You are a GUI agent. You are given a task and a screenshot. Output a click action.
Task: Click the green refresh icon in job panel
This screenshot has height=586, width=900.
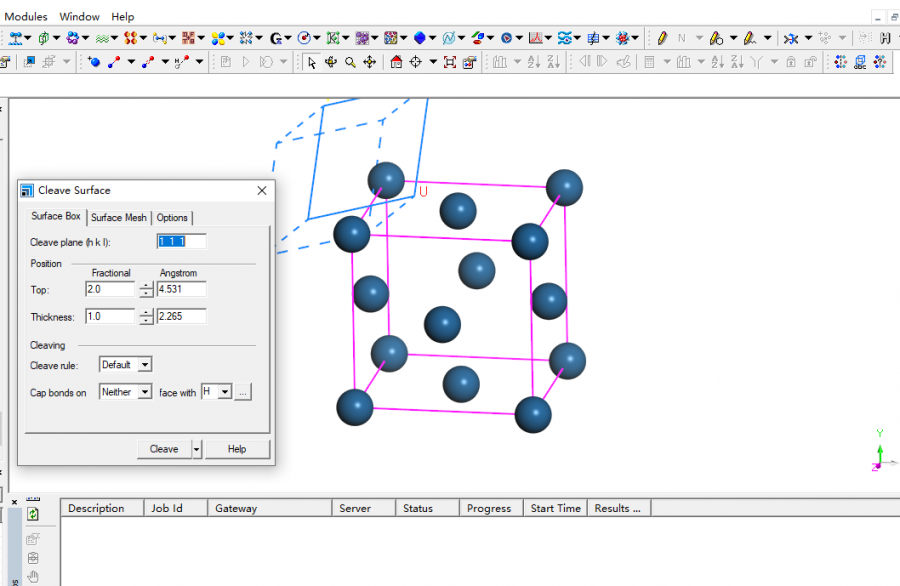click(33, 514)
